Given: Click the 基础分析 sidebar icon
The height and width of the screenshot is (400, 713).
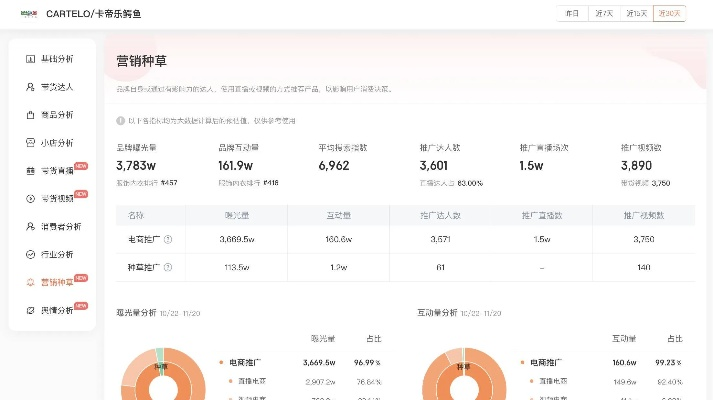Looking at the screenshot, I should point(31,59).
